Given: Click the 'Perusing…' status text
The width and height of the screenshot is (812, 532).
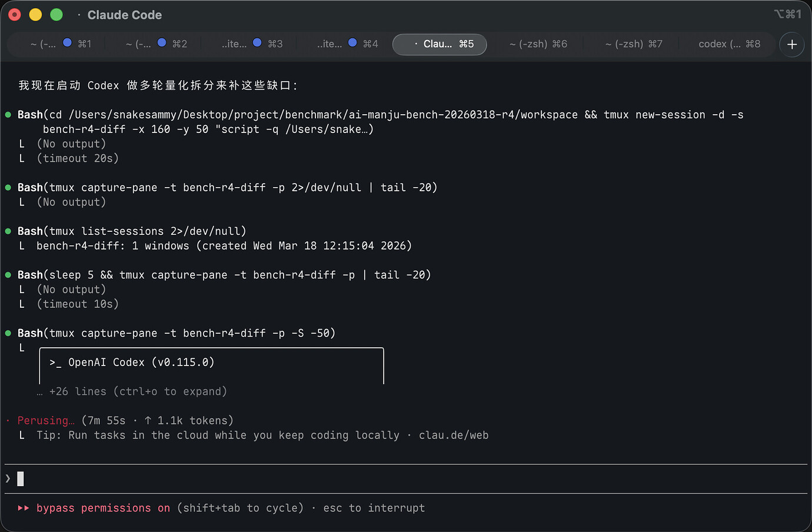Looking at the screenshot, I should 46,421.
